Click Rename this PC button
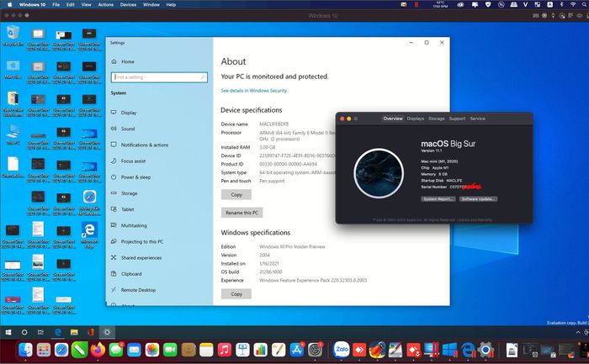 (241, 213)
